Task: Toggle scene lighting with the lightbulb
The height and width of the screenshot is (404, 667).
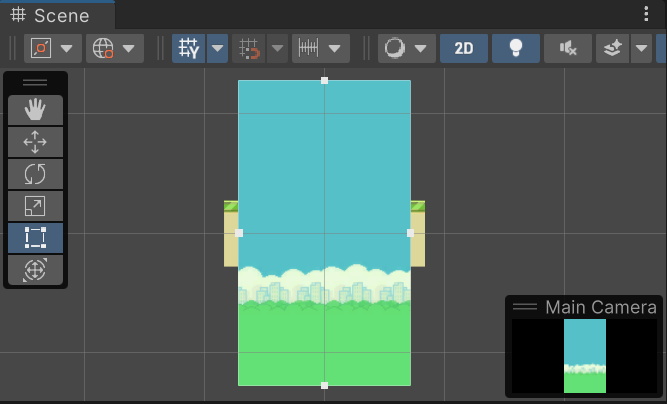Action: coord(516,48)
